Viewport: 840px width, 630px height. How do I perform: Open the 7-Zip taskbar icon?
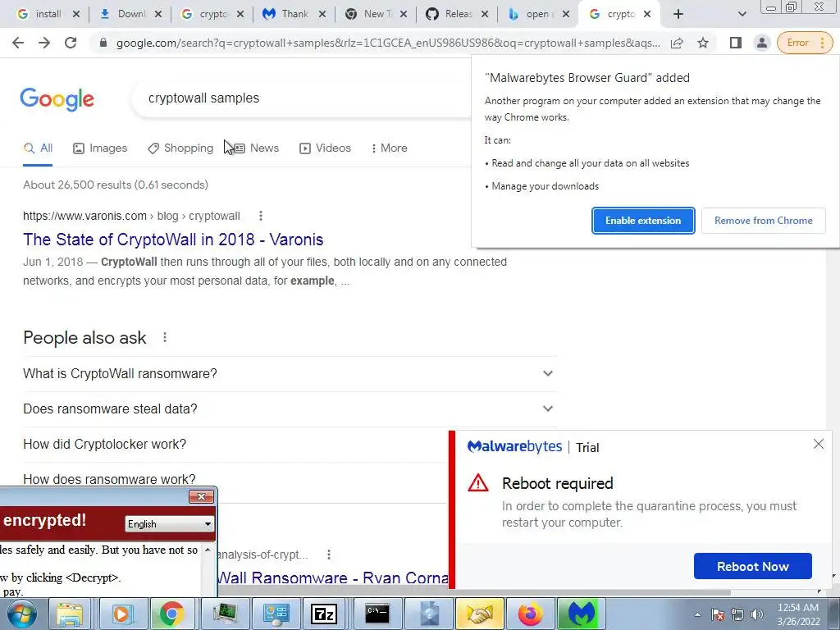(323, 614)
